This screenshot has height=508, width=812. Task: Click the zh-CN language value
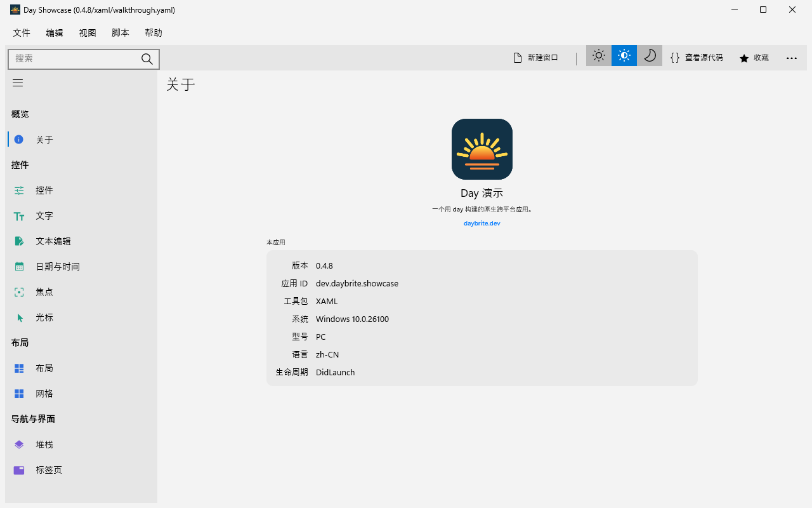(x=327, y=354)
